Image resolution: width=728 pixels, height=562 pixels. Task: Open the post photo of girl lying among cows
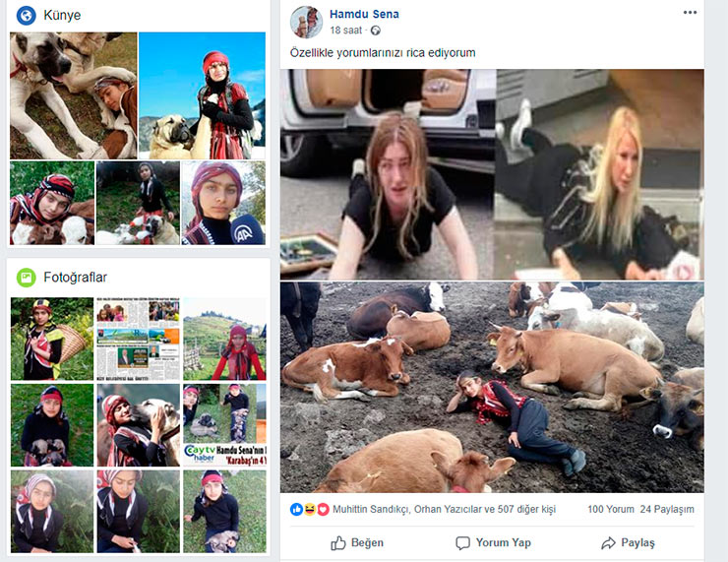(x=492, y=387)
